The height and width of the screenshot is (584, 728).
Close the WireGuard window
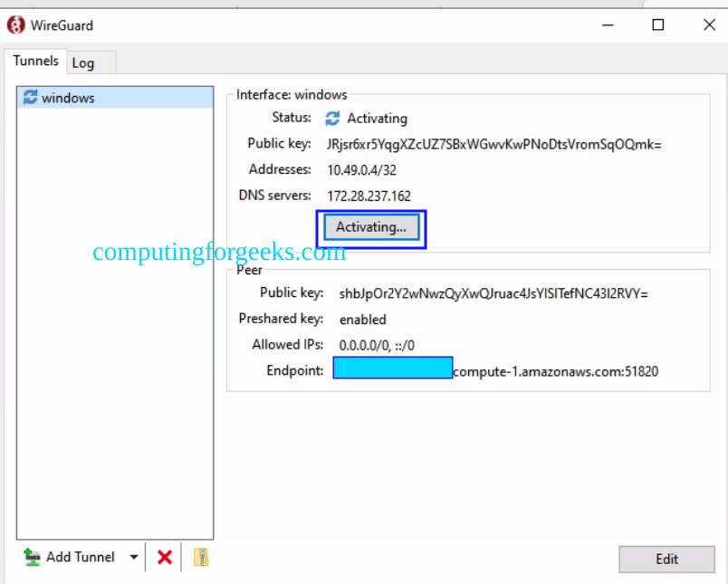[x=709, y=25]
